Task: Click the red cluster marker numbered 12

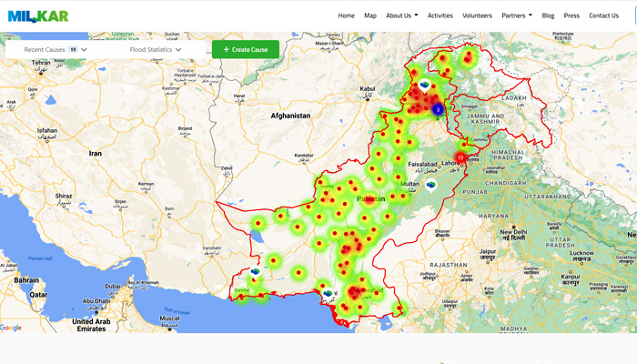Action: coord(460,157)
